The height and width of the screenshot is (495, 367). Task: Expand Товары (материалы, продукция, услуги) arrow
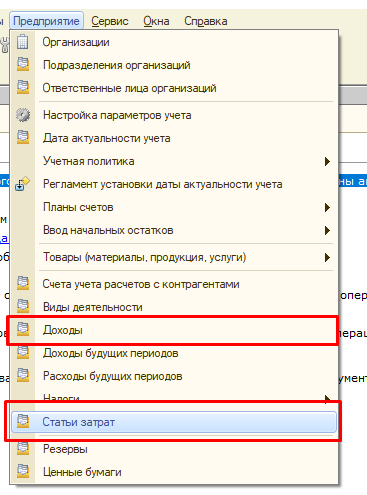[327, 257]
